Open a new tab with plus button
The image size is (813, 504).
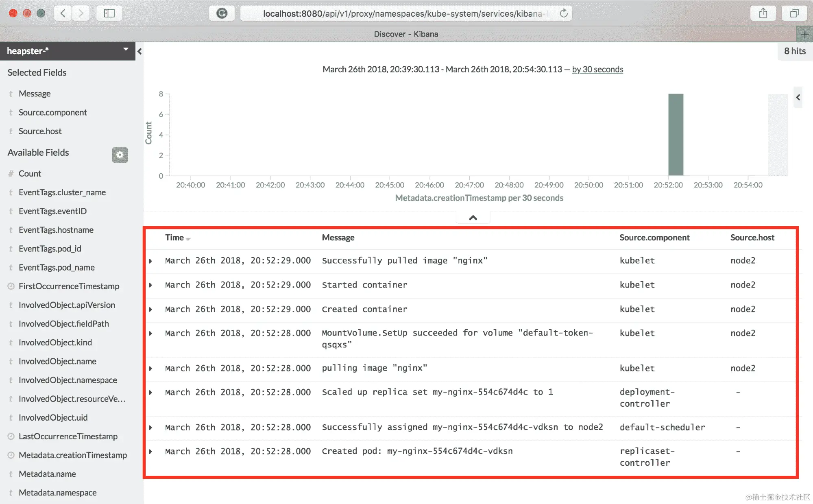(x=804, y=34)
